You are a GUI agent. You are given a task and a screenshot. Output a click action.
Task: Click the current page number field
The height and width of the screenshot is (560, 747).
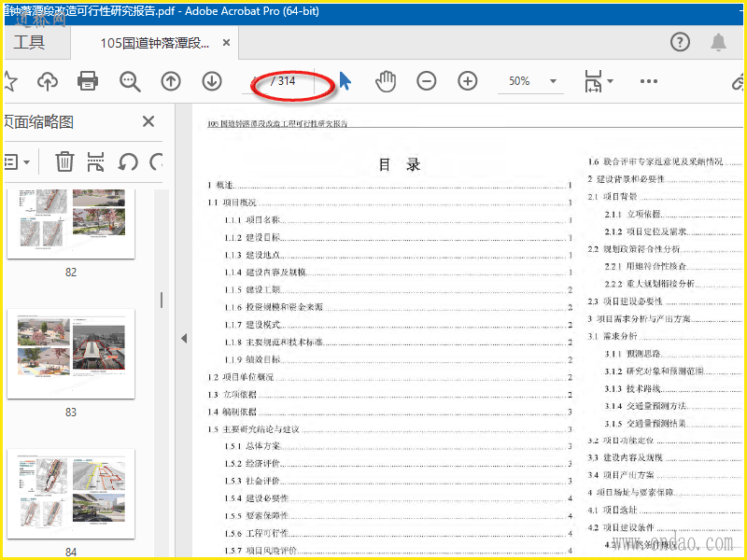(255, 81)
